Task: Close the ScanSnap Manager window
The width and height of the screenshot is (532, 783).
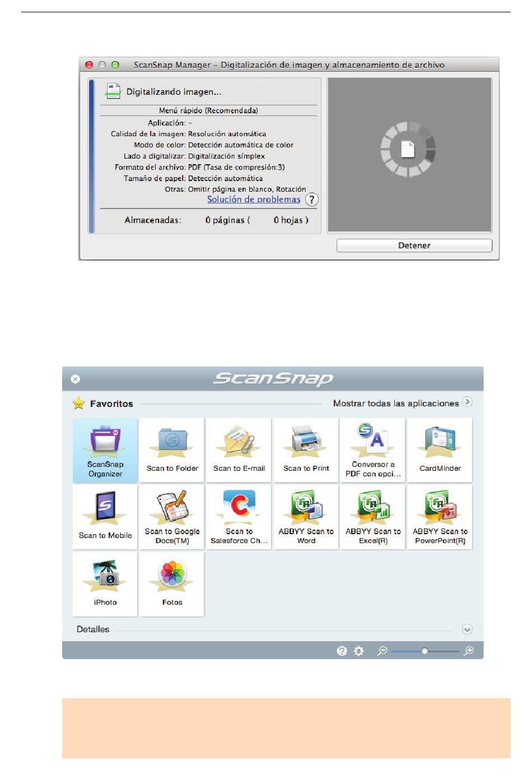Action: pos(89,65)
